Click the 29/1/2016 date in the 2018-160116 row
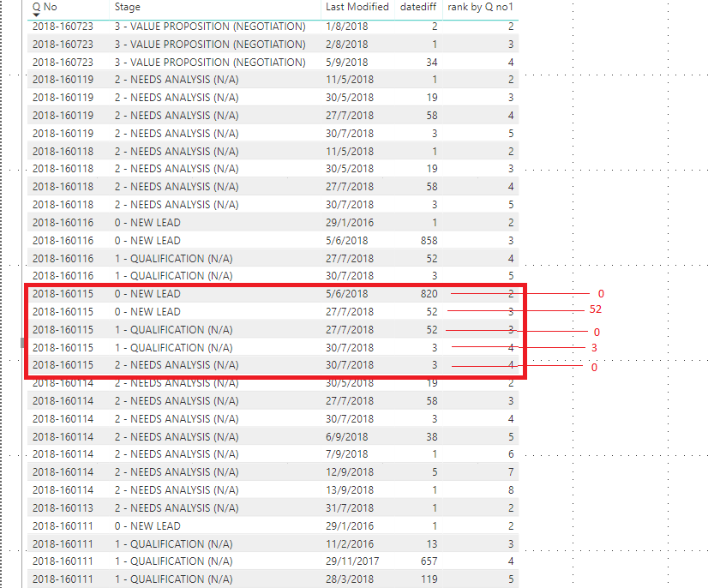 pos(350,223)
